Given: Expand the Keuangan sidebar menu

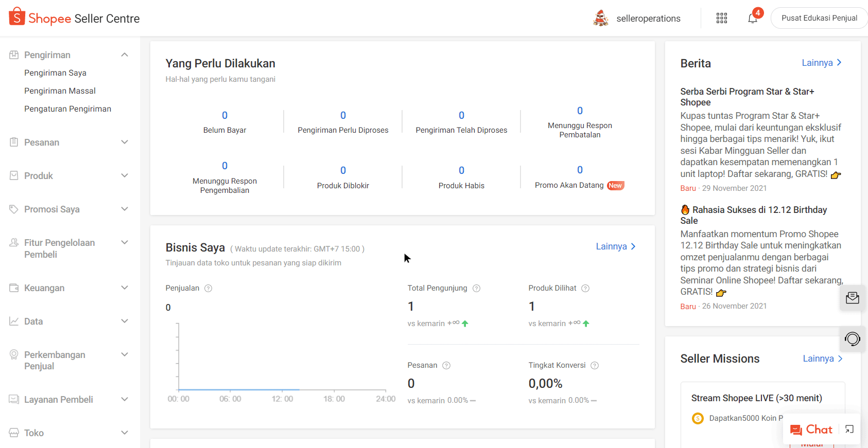Looking at the screenshot, I should (125, 288).
